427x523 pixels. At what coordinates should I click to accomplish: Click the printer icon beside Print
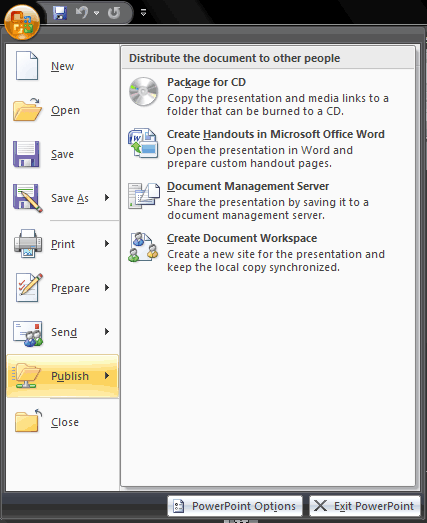(28, 243)
